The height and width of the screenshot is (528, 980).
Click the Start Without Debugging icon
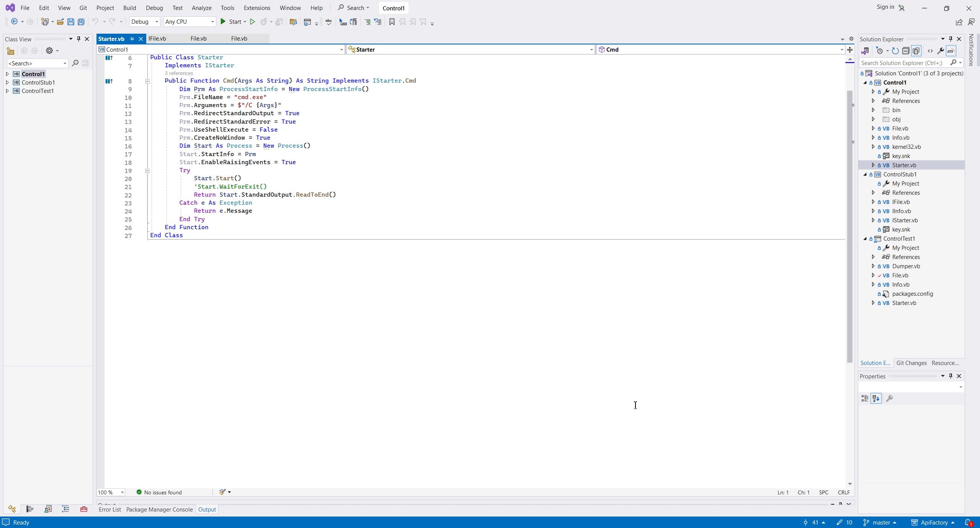tap(252, 22)
